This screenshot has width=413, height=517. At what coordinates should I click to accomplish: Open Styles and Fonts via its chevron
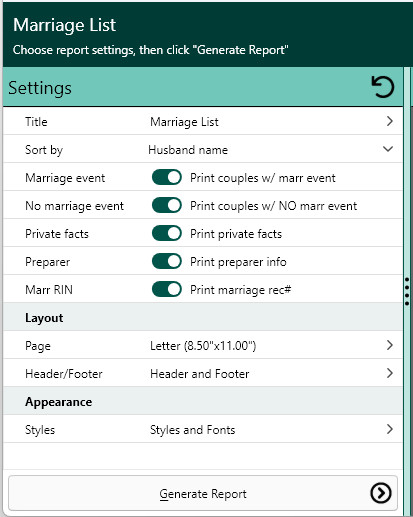pos(390,429)
